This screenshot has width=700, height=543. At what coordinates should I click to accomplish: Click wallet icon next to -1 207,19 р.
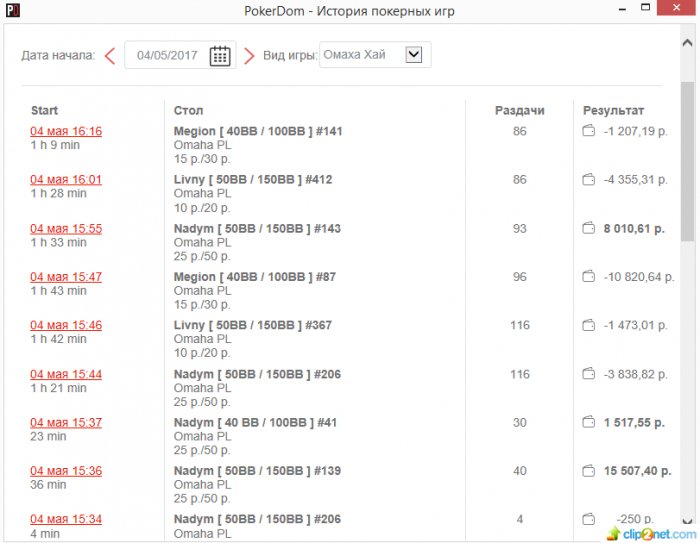point(589,131)
